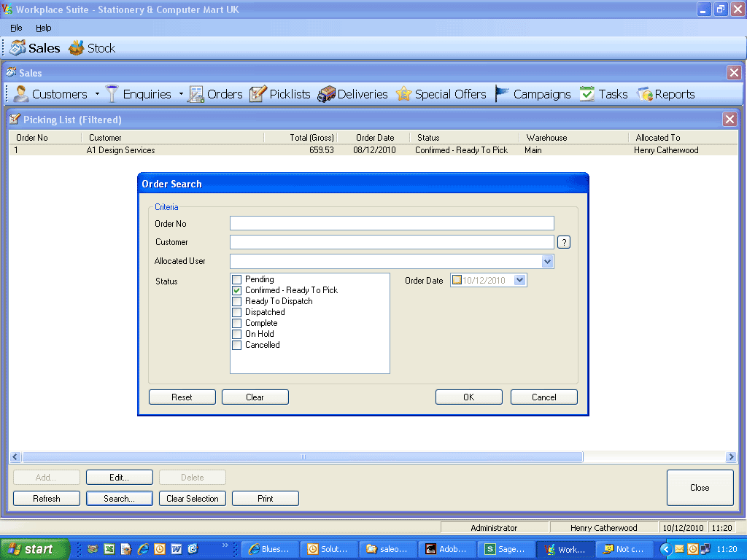Enable the On Hold status checkbox
Viewport: 747px width, 560px height.
[237, 334]
